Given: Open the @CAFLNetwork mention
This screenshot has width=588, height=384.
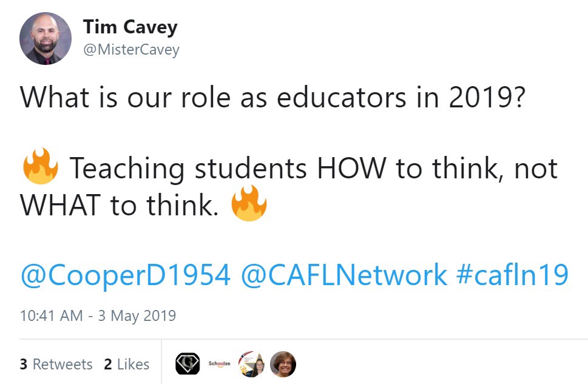Looking at the screenshot, I should pyautogui.click(x=343, y=275).
